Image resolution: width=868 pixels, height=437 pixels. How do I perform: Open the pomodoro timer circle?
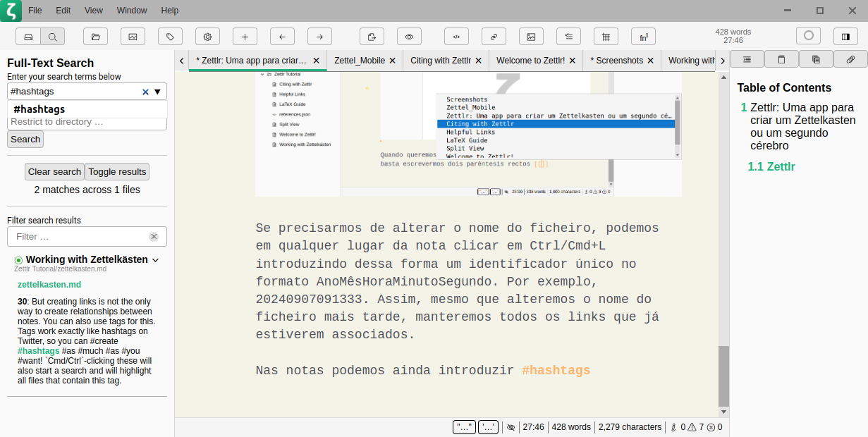pos(809,35)
